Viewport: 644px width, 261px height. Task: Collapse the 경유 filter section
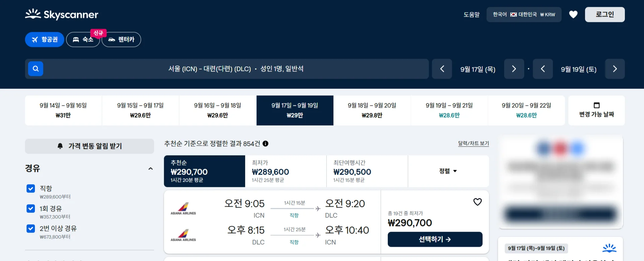coord(151,169)
